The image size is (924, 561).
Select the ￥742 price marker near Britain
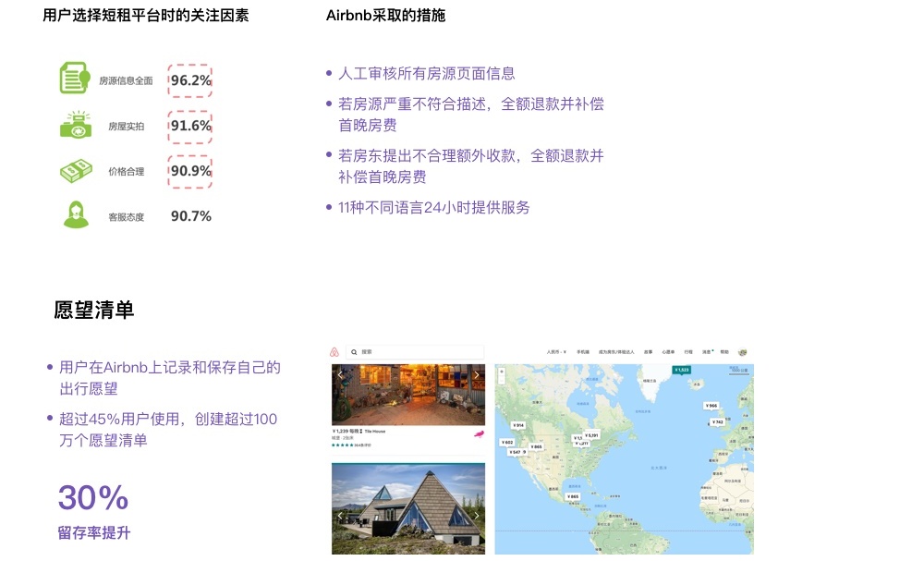tap(717, 422)
